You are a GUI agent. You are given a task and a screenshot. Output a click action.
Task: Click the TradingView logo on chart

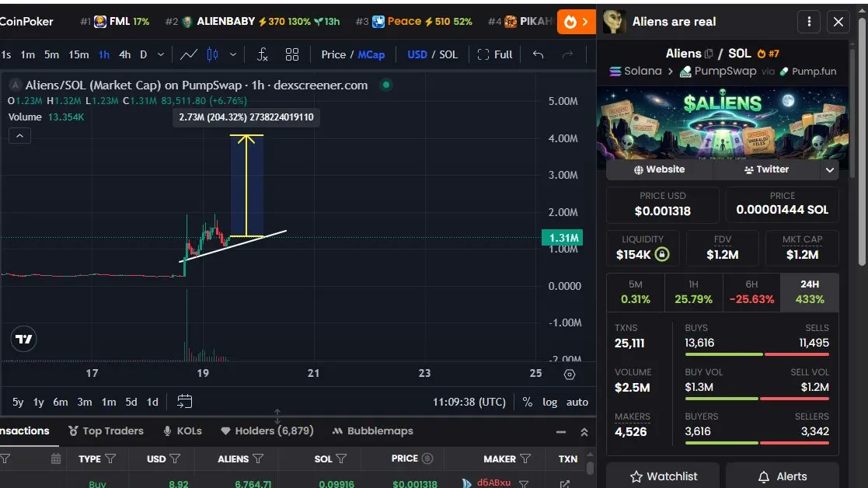(x=24, y=339)
